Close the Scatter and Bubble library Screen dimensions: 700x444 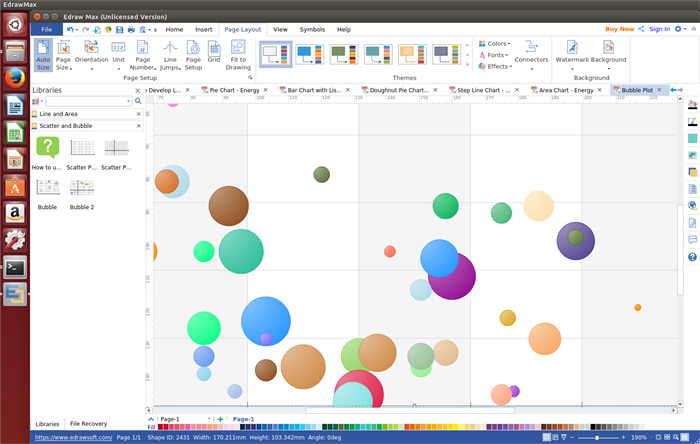click(138, 126)
